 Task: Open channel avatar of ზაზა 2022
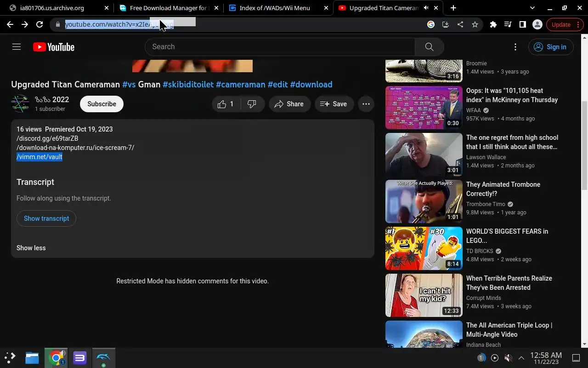(x=21, y=104)
